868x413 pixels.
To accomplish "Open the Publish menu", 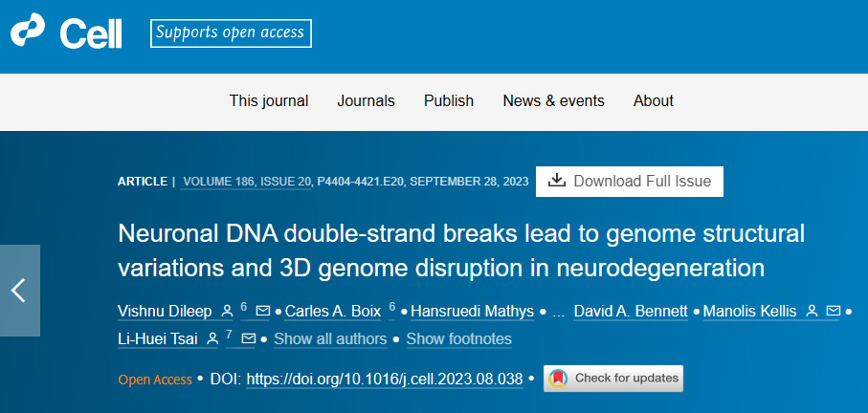I will click(x=449, y=101).
